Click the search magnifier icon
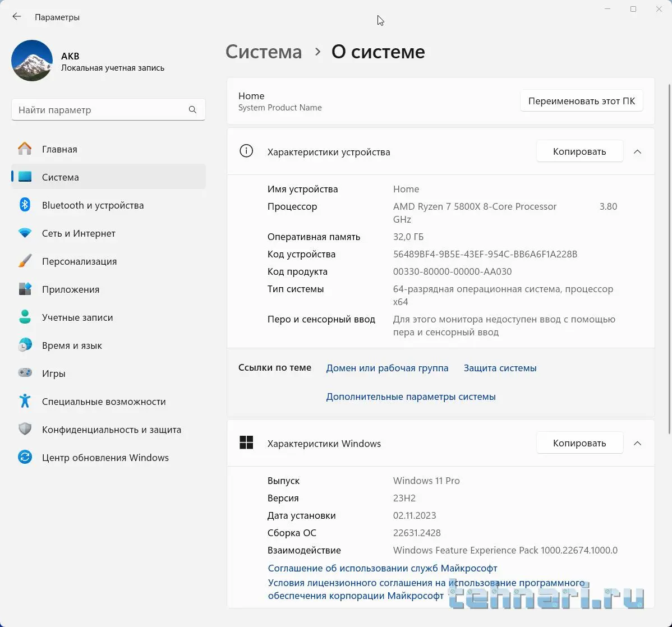The height and width of the screenshot is (627, 672). click(x=192, y=110)
